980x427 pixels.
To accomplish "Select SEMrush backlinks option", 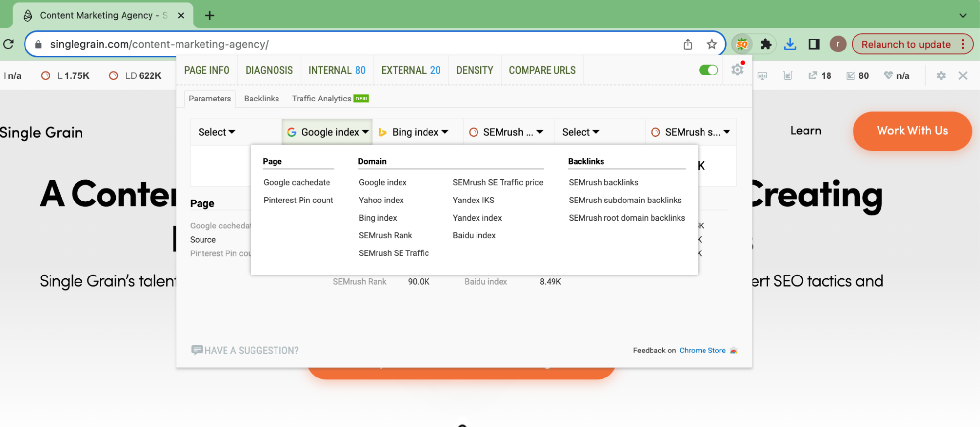I will (603, 182).
